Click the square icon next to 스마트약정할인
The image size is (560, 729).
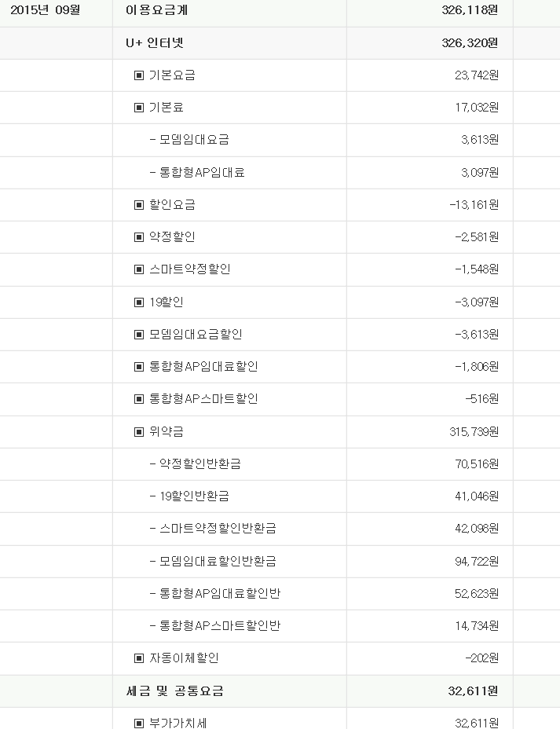coord(138,269)
